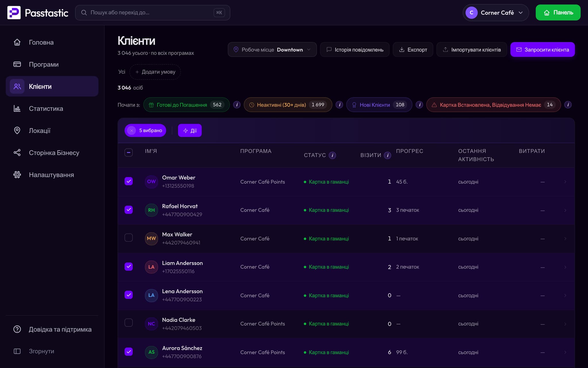Click info icon in СТАТУС column header

click(x=332, y=155)
